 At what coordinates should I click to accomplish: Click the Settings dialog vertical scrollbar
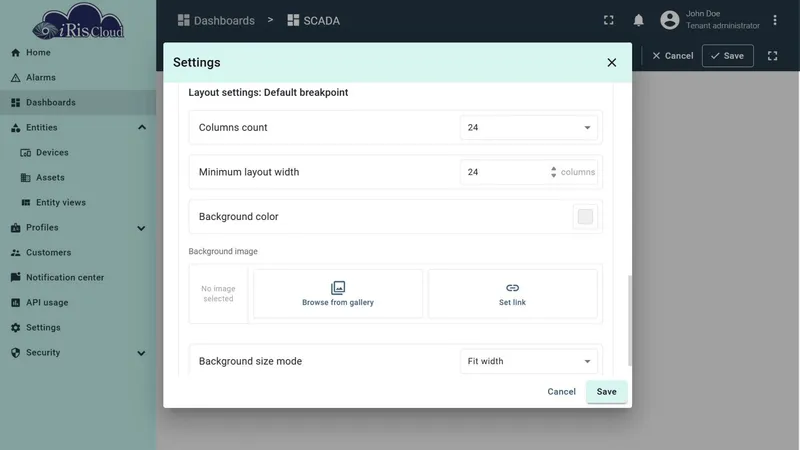[x=630, y=320]
